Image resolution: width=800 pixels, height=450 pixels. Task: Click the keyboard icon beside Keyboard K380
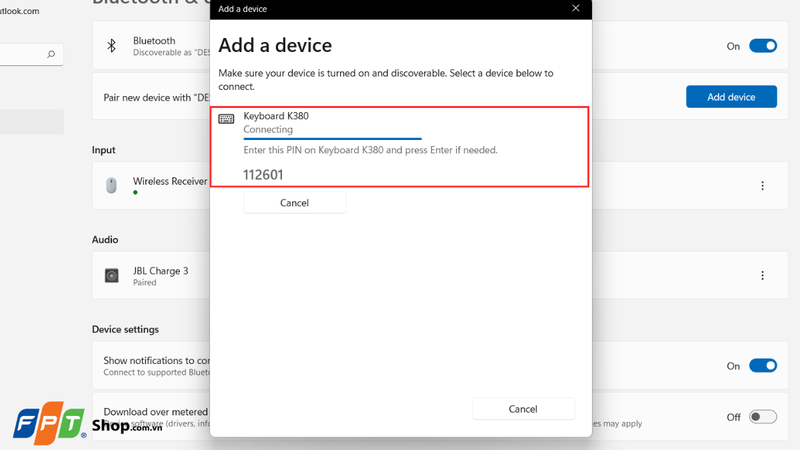[x=226, y=119]
